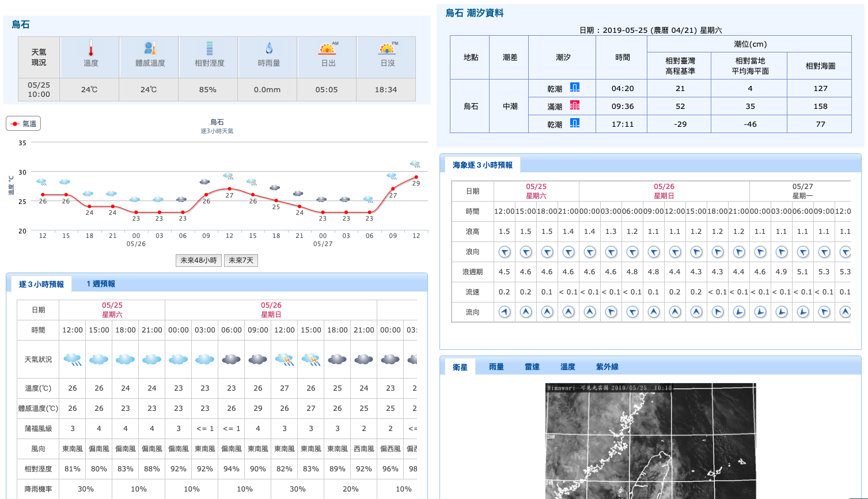
Task: Click the 未來48小時 button
Action: [x=199, y=260]
